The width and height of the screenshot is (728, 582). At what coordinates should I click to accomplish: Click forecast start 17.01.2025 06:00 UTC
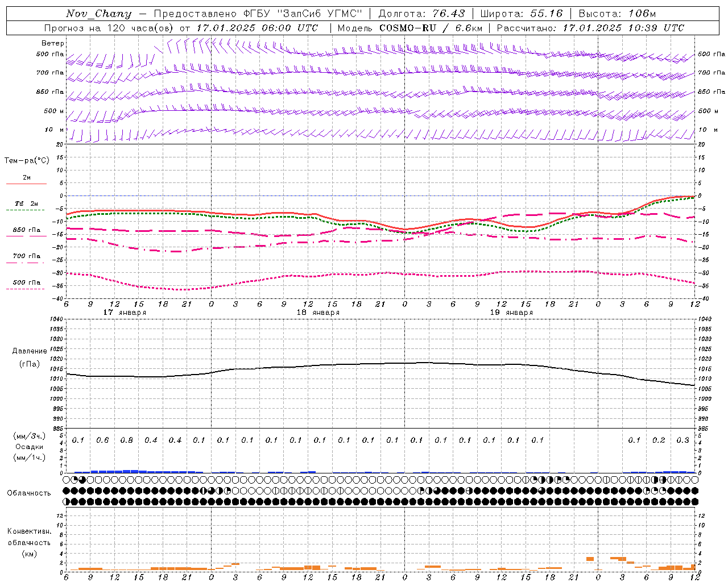click(x=257, y=28)
